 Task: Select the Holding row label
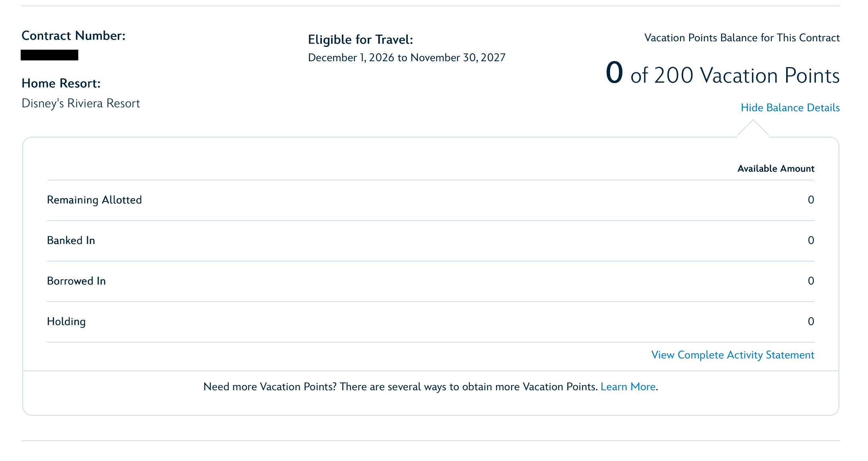click(66, 322)
